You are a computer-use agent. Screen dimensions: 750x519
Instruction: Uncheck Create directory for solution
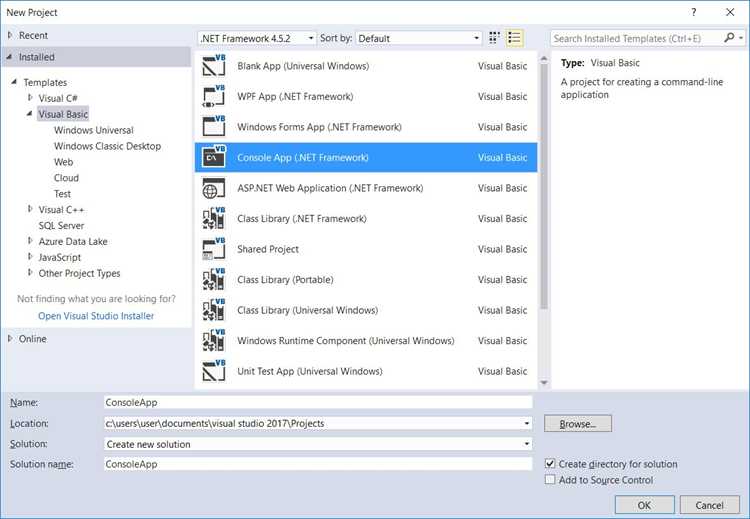pyautogui.click(x=550, y=464)
